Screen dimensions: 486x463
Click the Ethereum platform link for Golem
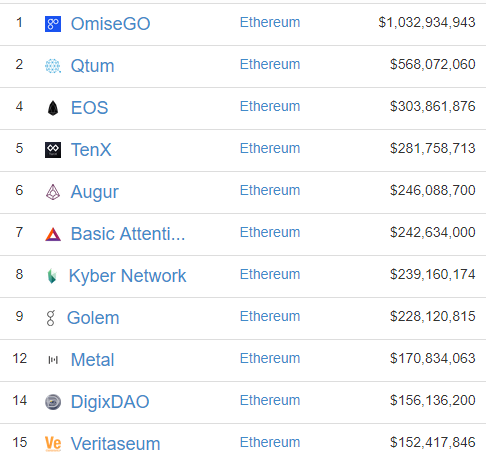click(270, 316)
